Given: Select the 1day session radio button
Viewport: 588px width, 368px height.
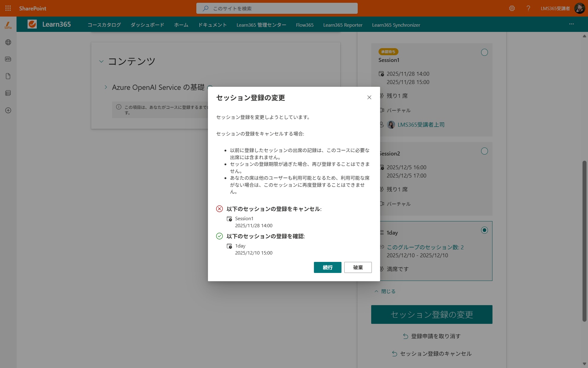Looking at the screenshot, I should tap(484, 230).
